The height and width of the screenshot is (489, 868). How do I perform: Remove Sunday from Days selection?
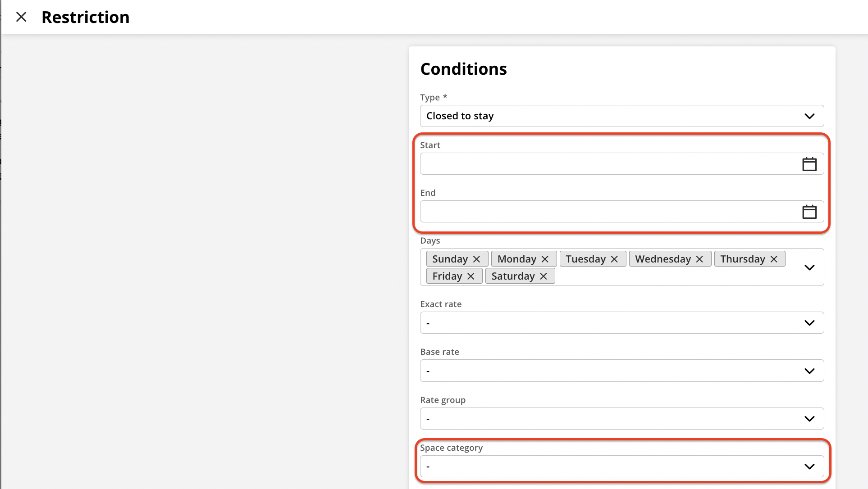(x=476, y=259)
